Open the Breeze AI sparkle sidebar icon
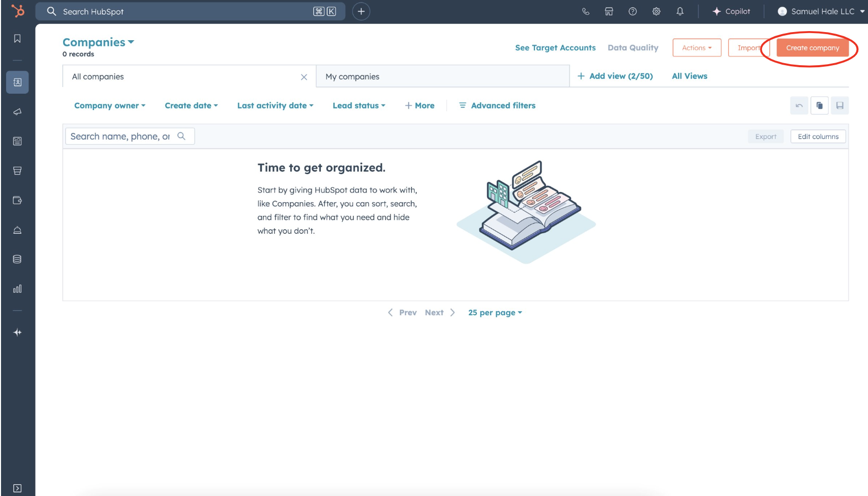The height and width of the screenshot is (496, 868). pos(17,333)
